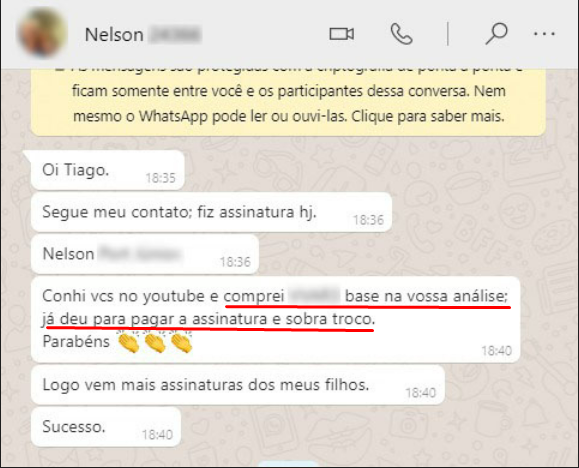Select the "Oi Tiago." message bubble
Image resolution: width=579 pixels, height=468 pixels.
pos(107,170)
